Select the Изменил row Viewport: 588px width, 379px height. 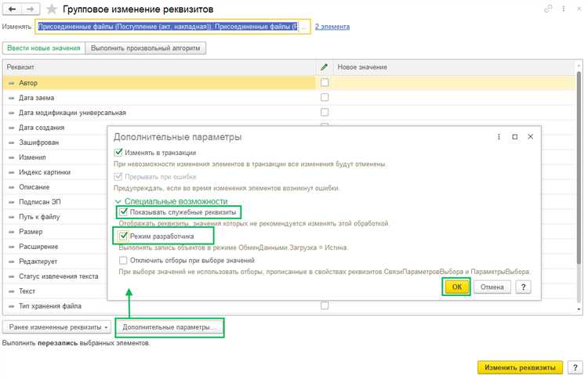click(56, 157)
